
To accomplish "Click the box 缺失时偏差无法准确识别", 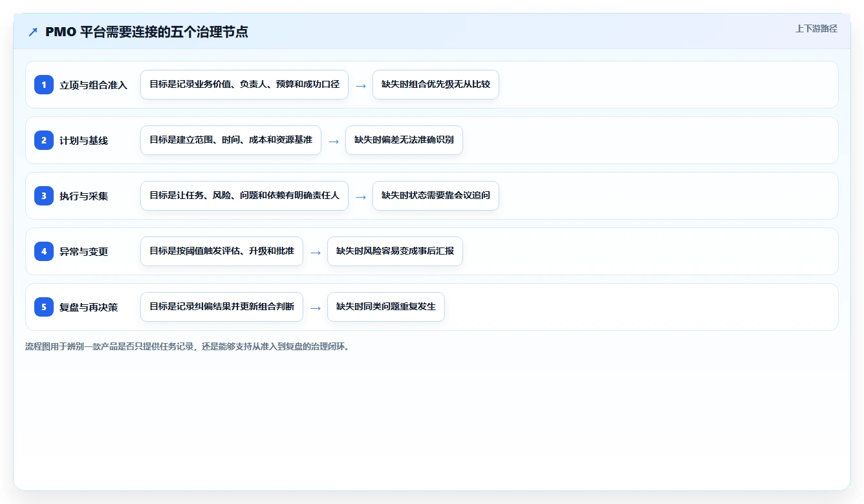I will pyautogui.click(x=404, y=140).
